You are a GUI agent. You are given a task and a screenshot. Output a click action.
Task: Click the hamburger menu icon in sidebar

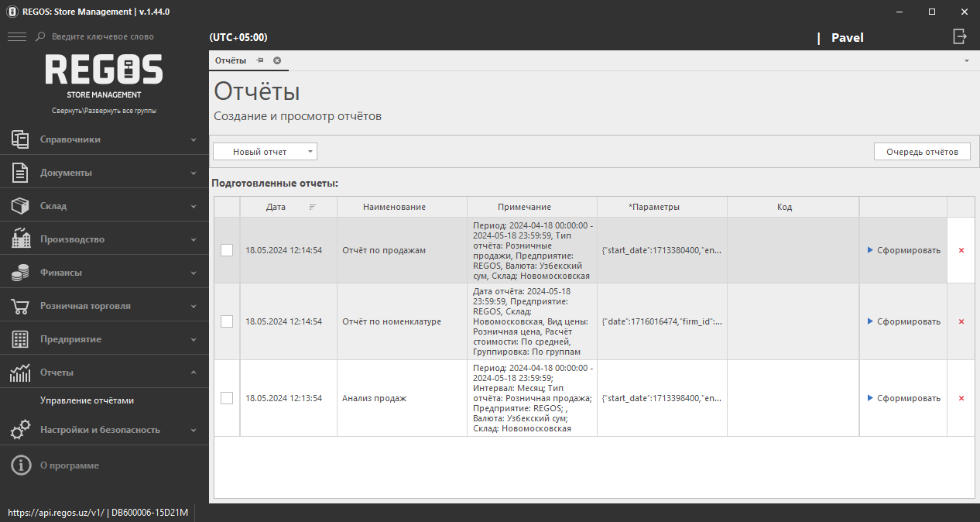(x=16, y=37)
